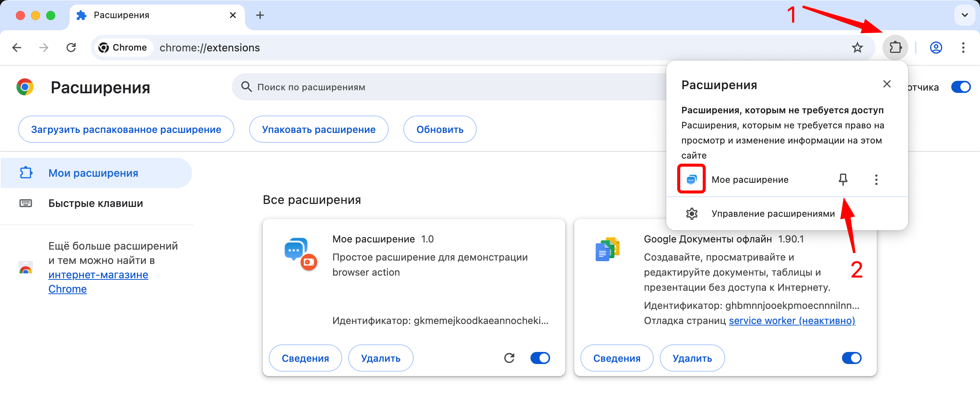This screenshot has height=415, width=980.
Task: Click Загрузить распакованное расширение button
Action: pyautogui.click(x=126, y=130)
